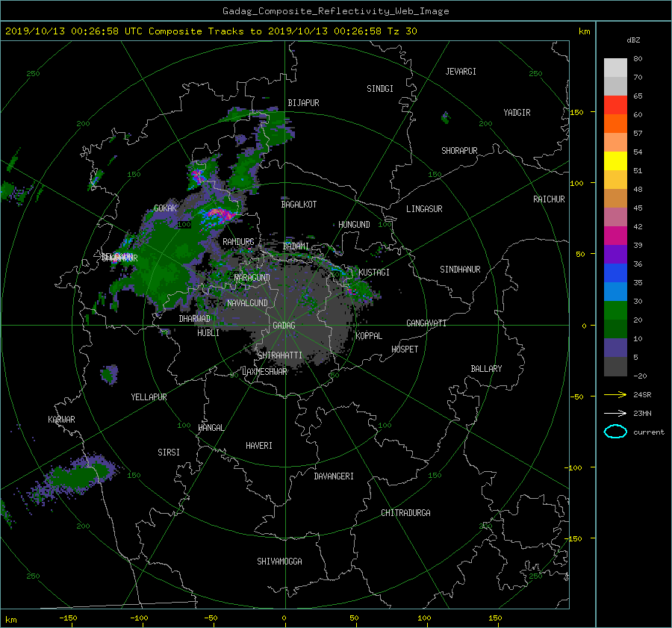Click the yellow 24SR arrow legend icon
672x628 pixels.
pyautogui.click(x=615, y=394)
